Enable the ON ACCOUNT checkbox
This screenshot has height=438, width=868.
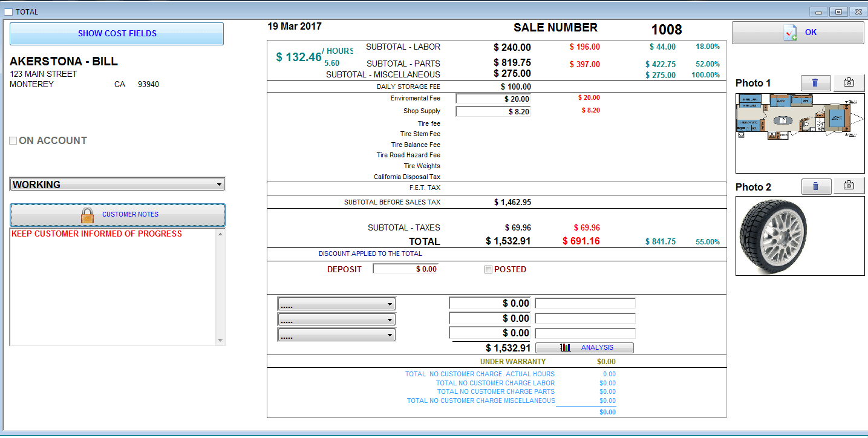coord(13,140)
